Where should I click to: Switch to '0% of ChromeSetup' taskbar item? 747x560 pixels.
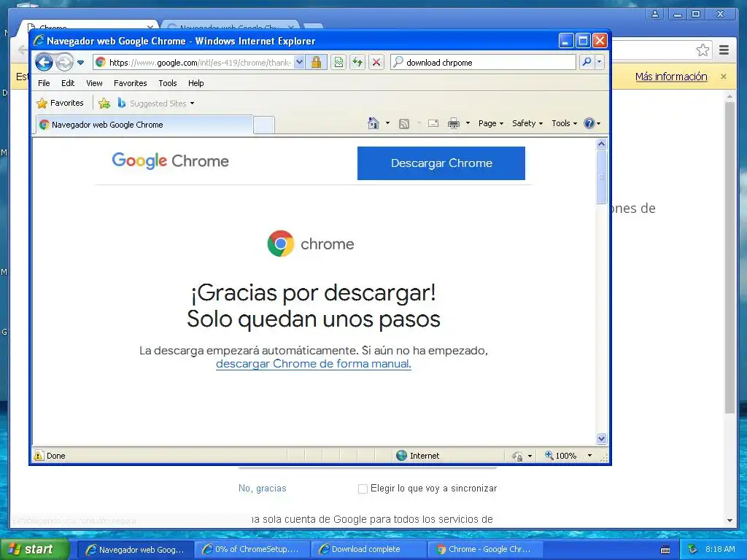[x=252, y=550]
